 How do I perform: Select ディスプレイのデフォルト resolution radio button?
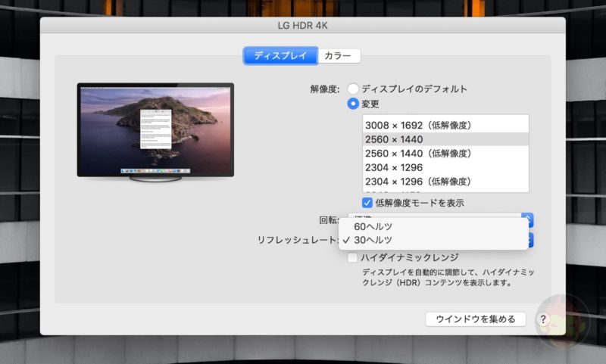tap(352, 89)
